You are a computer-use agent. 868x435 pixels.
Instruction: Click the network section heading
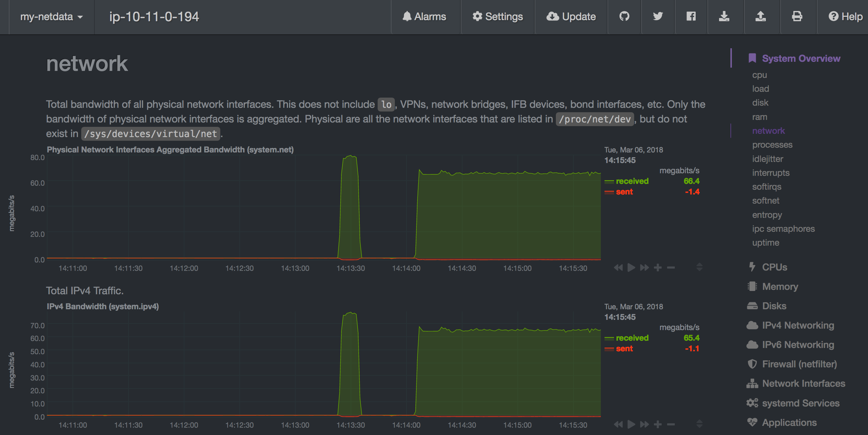[87, 64]
